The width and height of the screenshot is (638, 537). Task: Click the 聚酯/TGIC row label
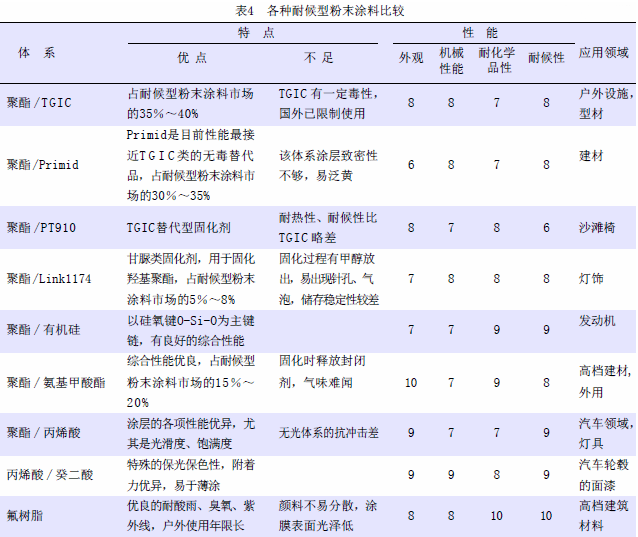pyautogui.click(x=40, y=102)
